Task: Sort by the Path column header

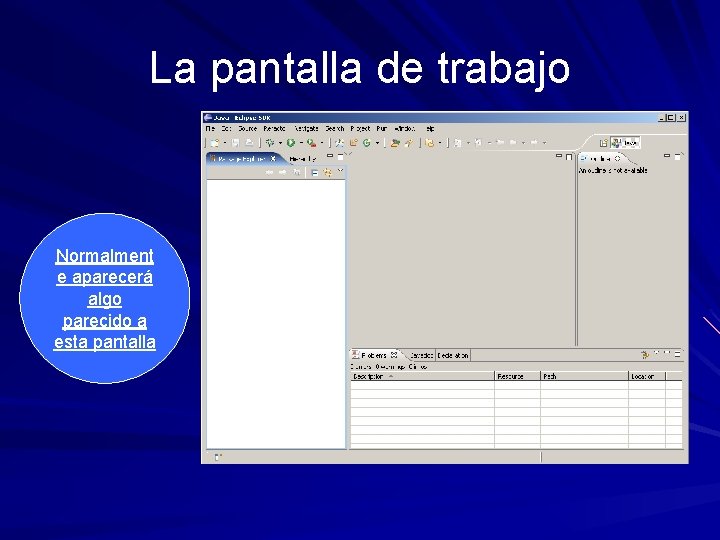Action: (x=585, y=376)
